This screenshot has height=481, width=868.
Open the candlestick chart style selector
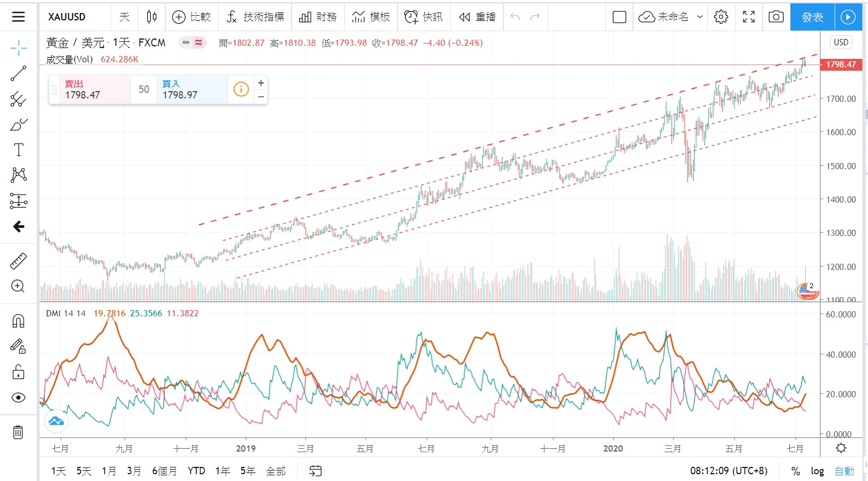pos(151,17)
